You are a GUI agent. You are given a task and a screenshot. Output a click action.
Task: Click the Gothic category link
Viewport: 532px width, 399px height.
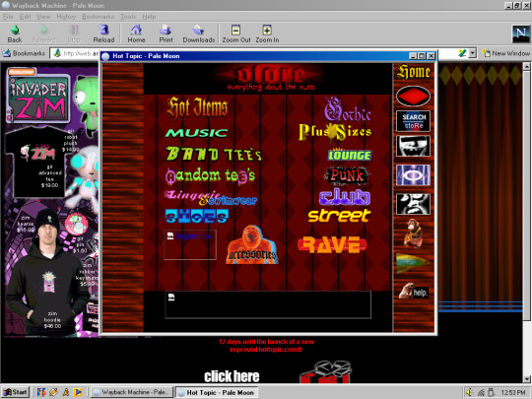pyautogui.click(x=348, y=109)
